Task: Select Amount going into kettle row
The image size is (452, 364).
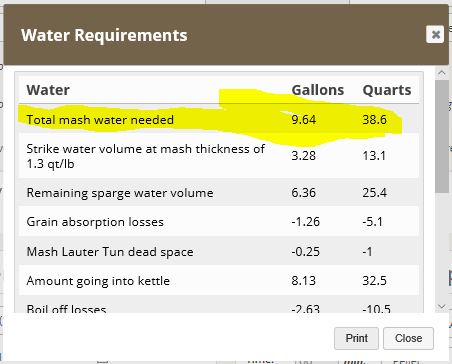Action: click(x=219, y=280)
